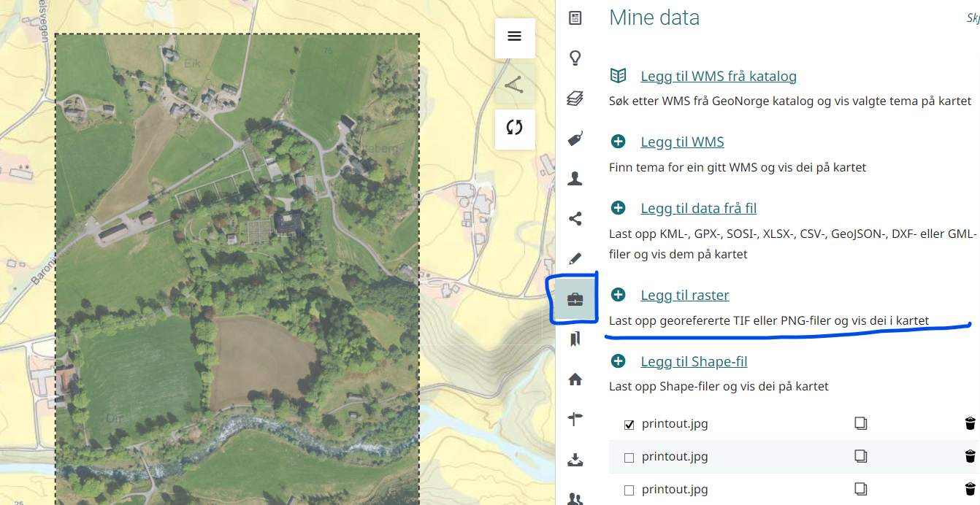Check the second printout.jpg checkbox
This screenshot has width=980, height=505.
point(629,458)
